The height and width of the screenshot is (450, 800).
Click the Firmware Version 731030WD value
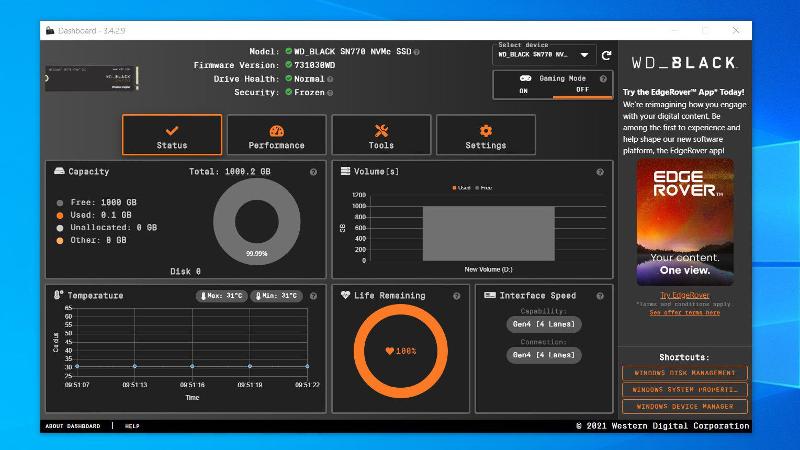tap(314, 65)
